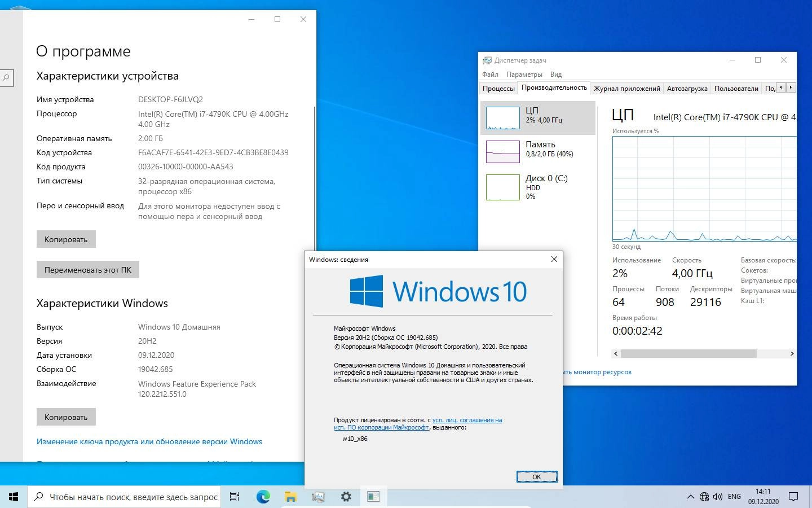Open Task View on the taskbar
This screenshot has height=508, width=812.
point(235,497)
